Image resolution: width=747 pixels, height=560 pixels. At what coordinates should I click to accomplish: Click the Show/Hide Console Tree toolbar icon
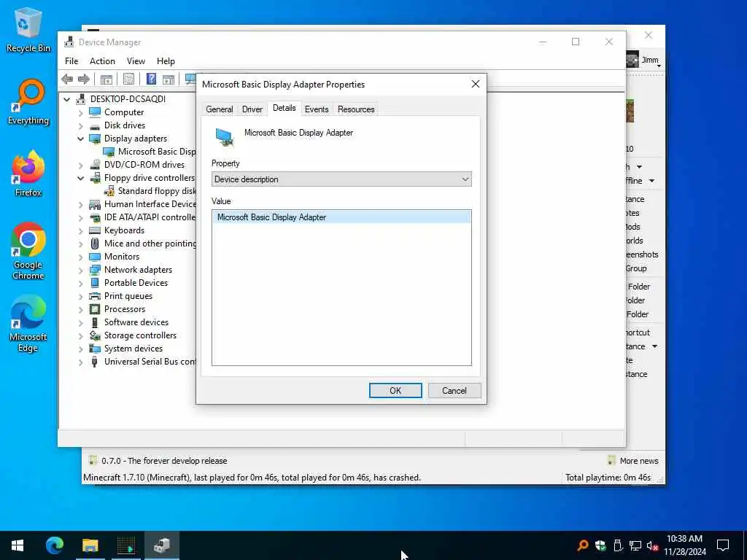point(107,79)
